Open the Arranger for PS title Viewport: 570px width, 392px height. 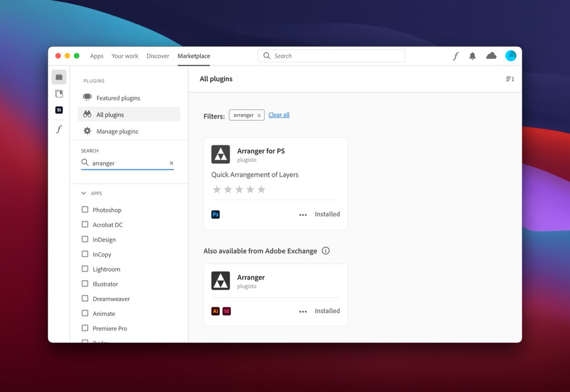click(x=261, y=151)
